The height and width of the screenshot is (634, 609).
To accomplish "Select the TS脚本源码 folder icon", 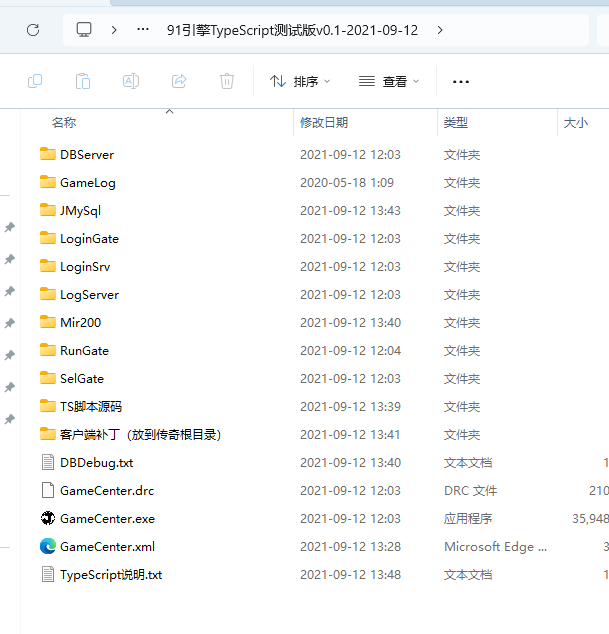I will 48,406.
